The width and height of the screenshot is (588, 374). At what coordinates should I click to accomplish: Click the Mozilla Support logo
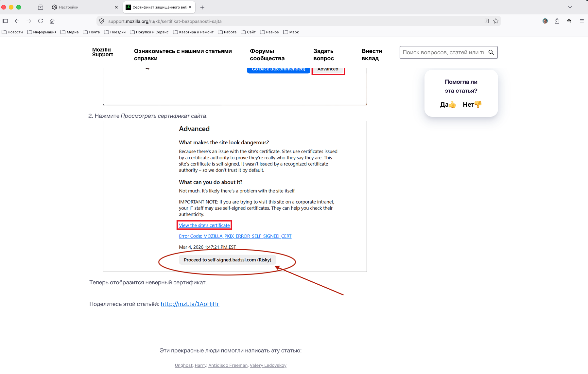103,52
